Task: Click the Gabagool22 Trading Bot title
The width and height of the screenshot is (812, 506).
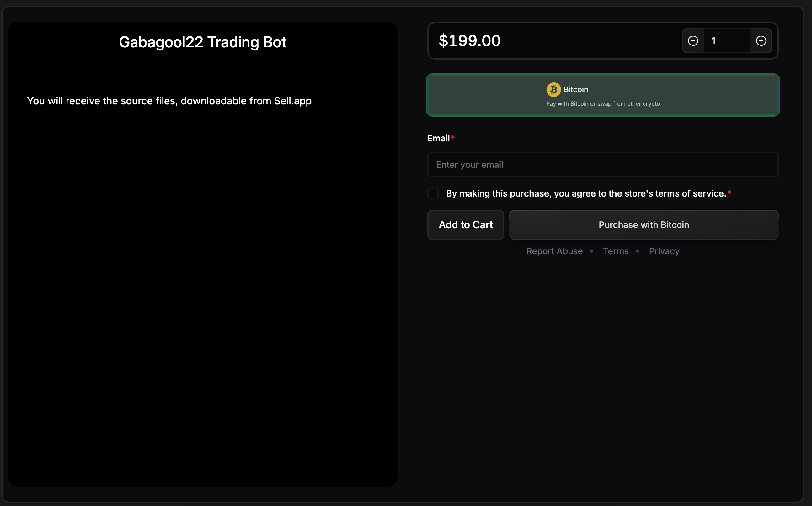Action: [x=202, y=42]
